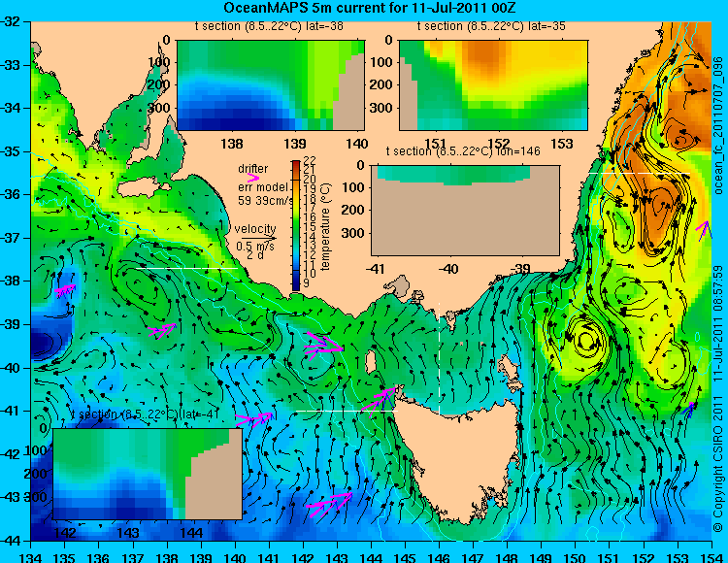The height and width of the screenshot is (563, 728).
Task: Click the white dashed lat=-35 section line on the map
Action: pyautogui.click(x=640, y=173)
